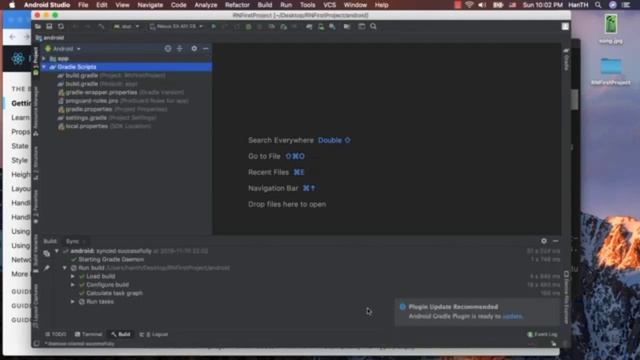
Task: Open the TODO tool window tab
Action: [x=56, y=334]
